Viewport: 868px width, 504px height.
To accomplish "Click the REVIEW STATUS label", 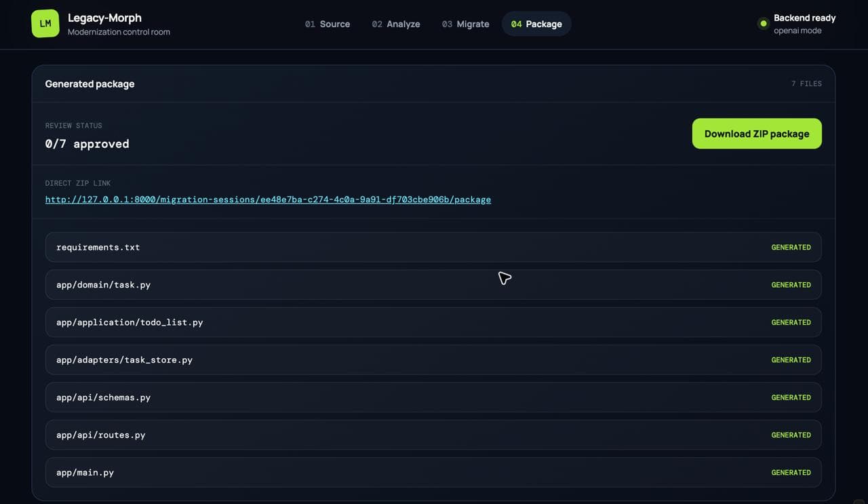I will pos(73,125).
